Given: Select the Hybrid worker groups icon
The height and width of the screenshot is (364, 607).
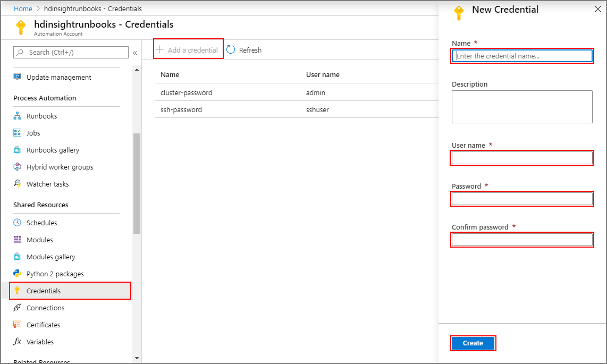Looking at the screenshot, I should 17,167.
